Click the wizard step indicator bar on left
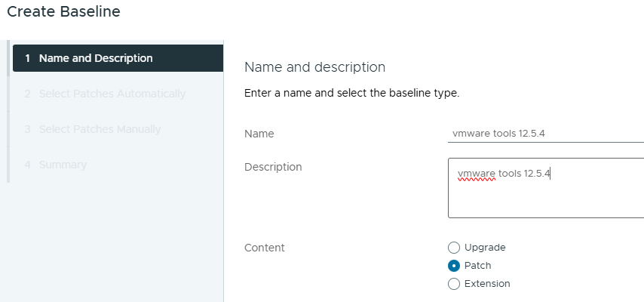This screenshot has height=302, width=644. [x=8, y=113]
